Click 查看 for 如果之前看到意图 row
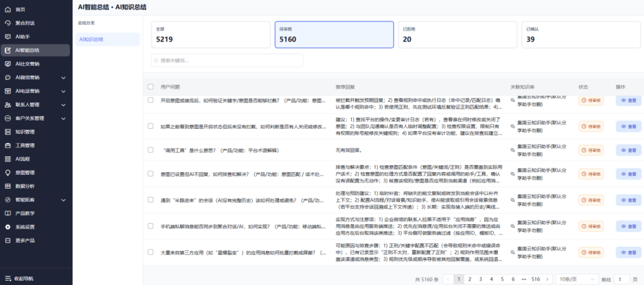Screen dimensions: 644x285 (628, 126)
